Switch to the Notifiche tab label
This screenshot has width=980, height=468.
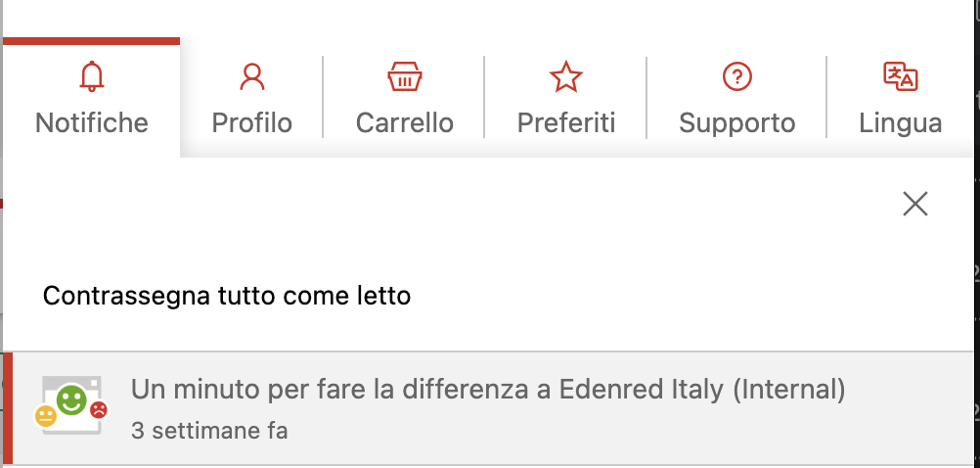92,122
